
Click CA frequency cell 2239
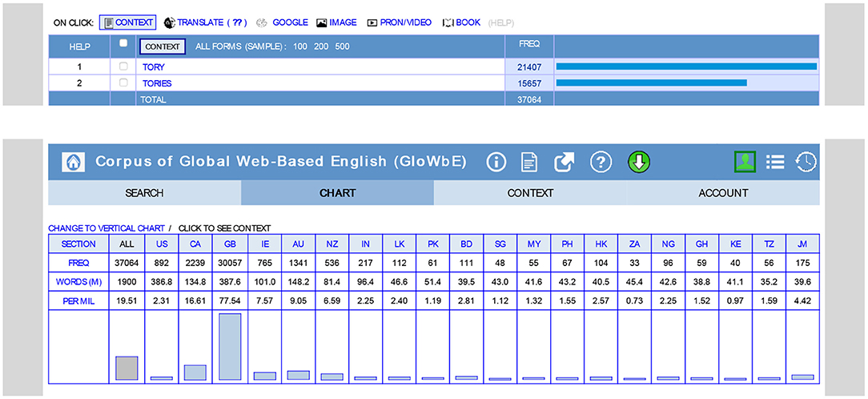pyautogui.click(x=195, y=263)
